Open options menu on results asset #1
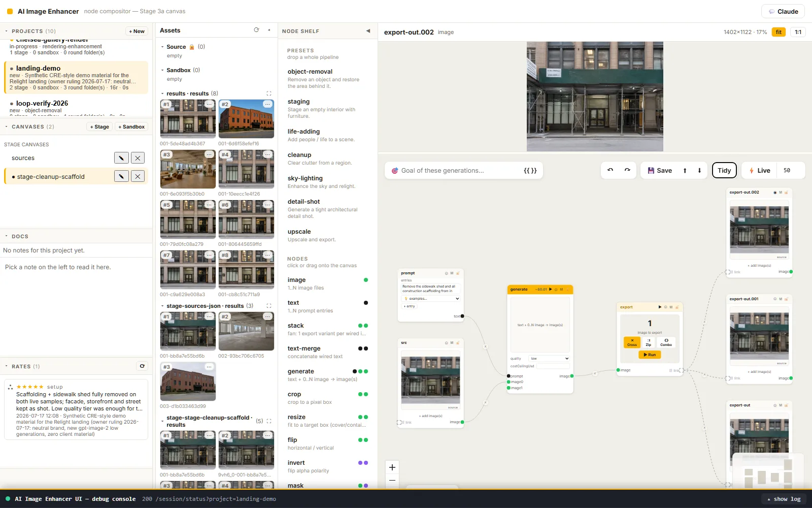The image size is (812, 508). (209, 104)
